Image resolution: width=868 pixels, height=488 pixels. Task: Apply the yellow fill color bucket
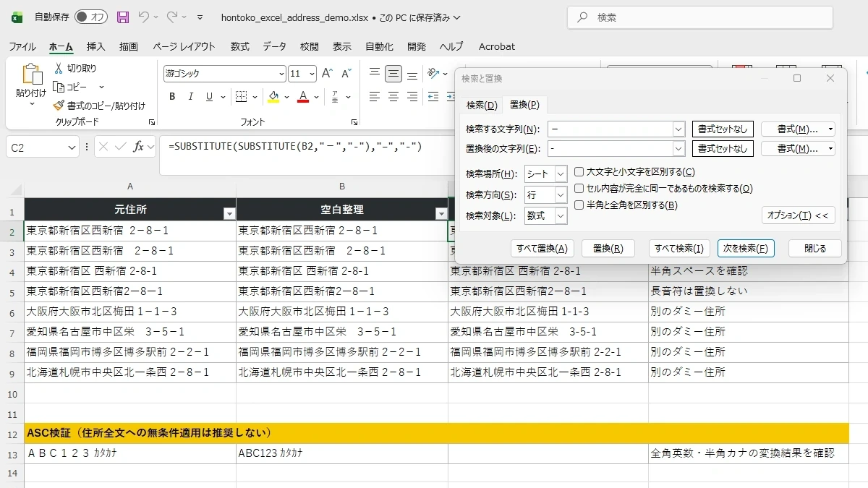[x=273, y=97]
